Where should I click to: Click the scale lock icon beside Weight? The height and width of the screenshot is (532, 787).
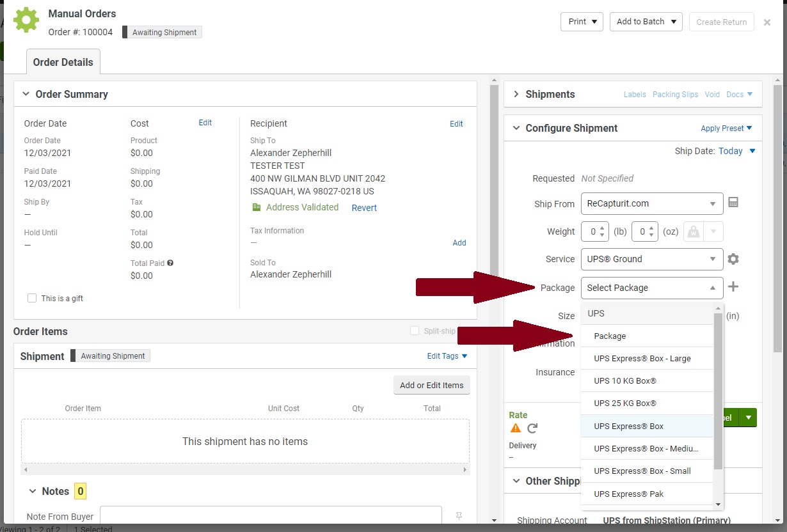point(693,231)
